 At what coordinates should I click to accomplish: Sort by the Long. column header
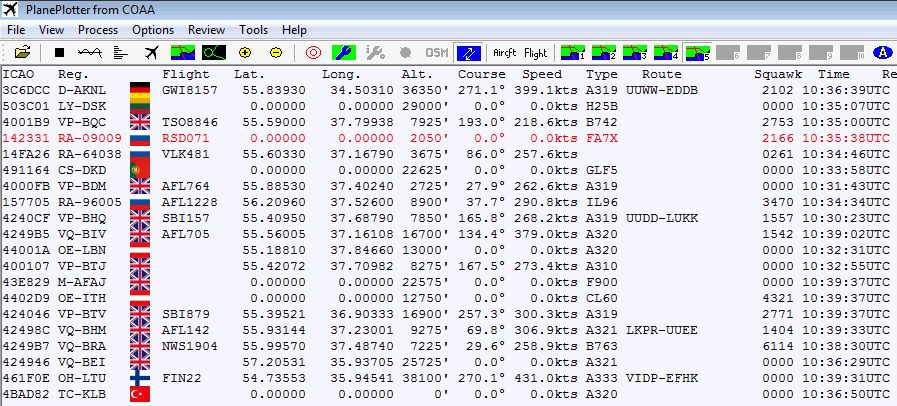[x=342, y=74]
